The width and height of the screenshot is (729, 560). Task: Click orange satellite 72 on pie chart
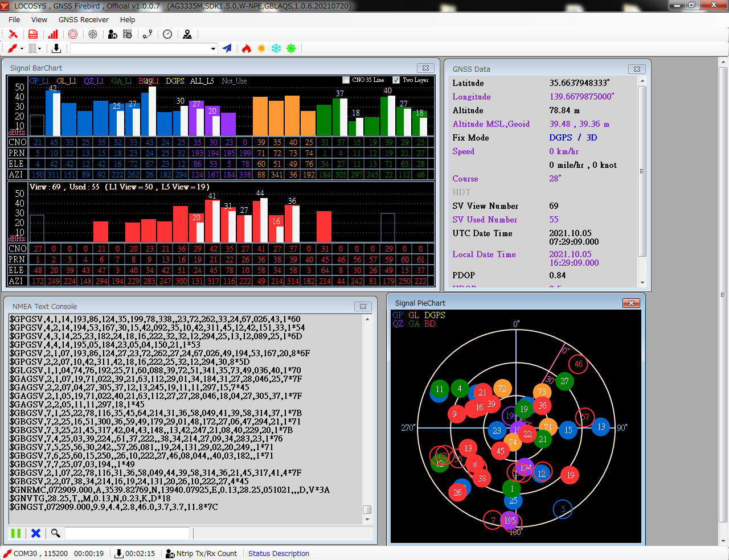click(502, 389)
